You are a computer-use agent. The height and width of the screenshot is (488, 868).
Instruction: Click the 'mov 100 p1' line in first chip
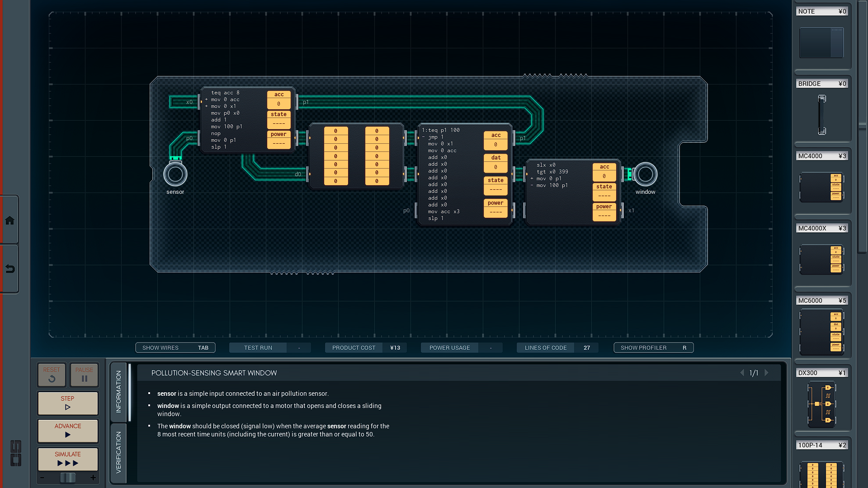coord(226,127)
